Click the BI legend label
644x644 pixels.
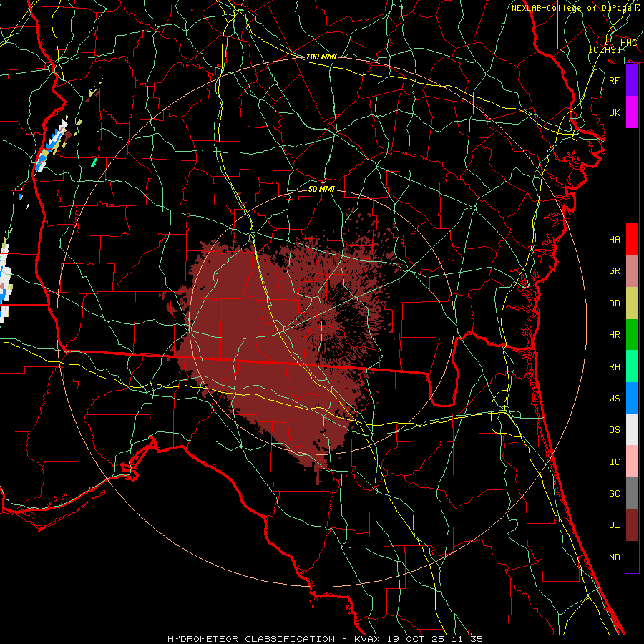pyautogui.click(x=615, y=525)
